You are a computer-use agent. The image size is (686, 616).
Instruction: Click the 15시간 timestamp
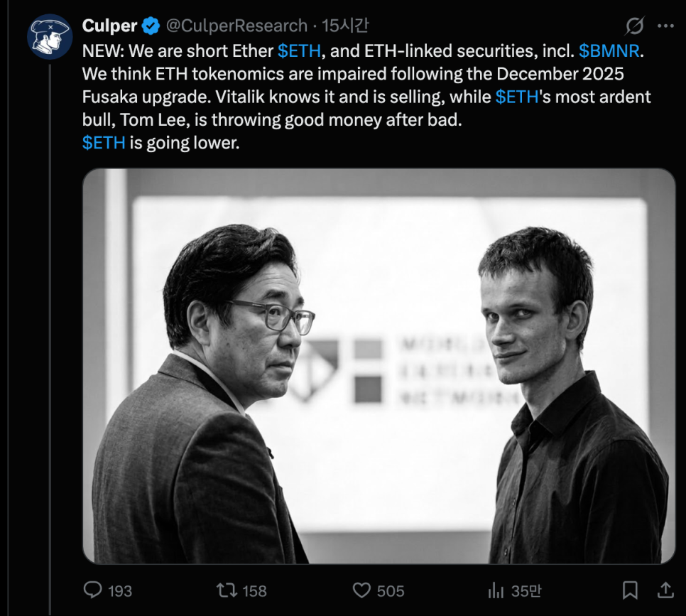(345, 27)
